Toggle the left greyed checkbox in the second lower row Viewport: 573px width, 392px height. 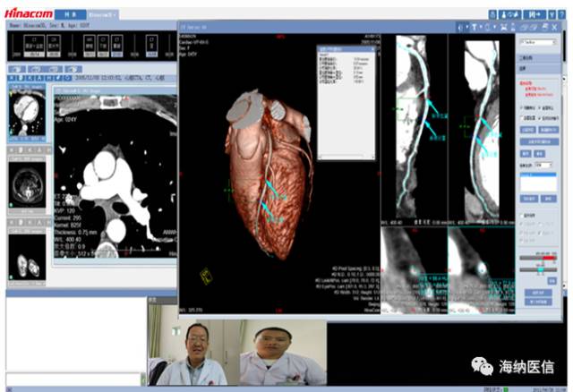pos(521,233)
